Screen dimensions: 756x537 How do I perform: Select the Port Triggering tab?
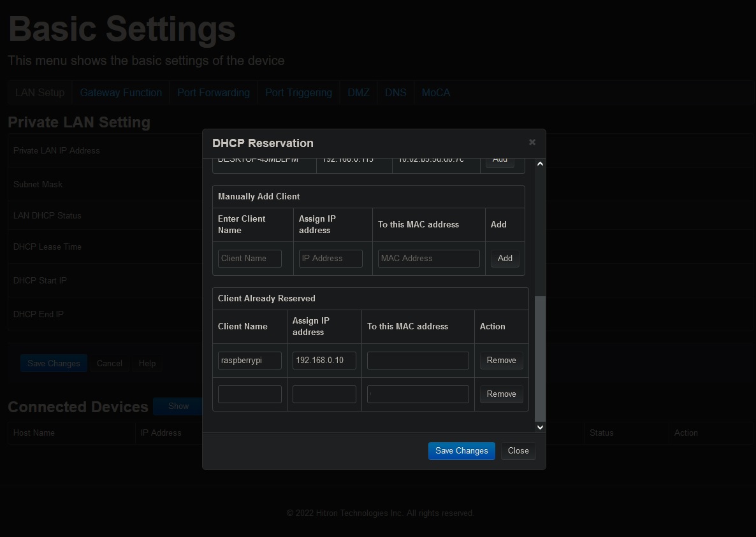[298, 92]
